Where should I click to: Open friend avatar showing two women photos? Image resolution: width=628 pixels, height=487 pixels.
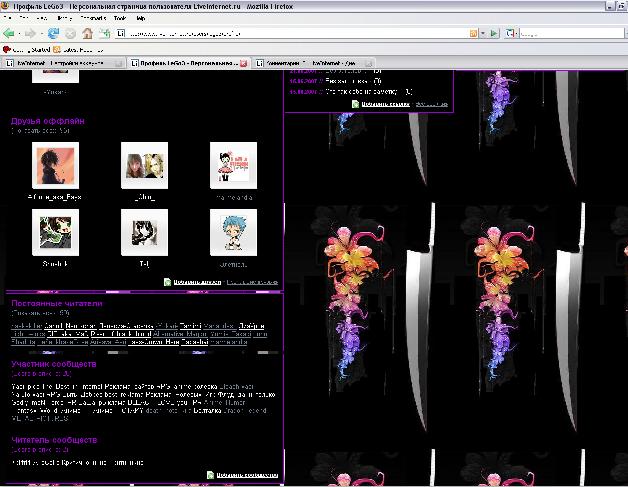click(x=145, y=165)
